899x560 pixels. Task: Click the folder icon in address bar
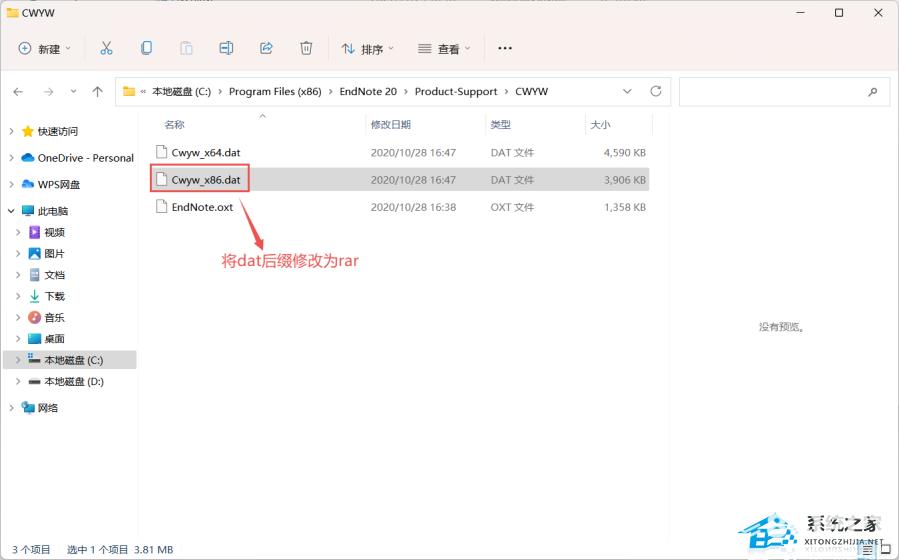[x=129, y=92]
